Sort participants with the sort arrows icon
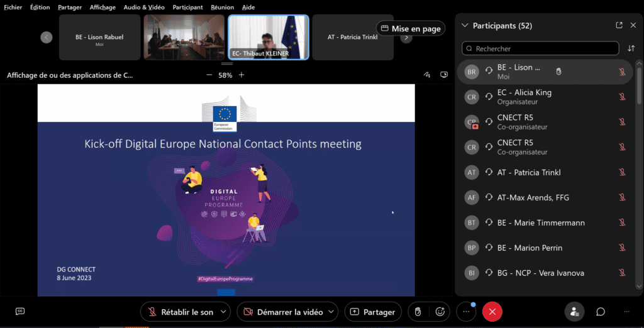The height and width of the screenshot is (328, 644). [x=631, y=48]
